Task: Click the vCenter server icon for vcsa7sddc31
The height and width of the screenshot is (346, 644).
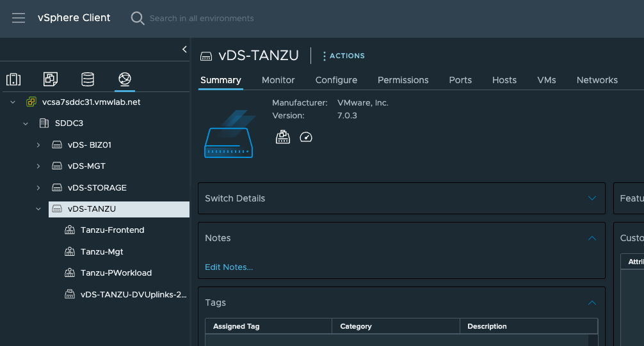Action: point(31,102)
